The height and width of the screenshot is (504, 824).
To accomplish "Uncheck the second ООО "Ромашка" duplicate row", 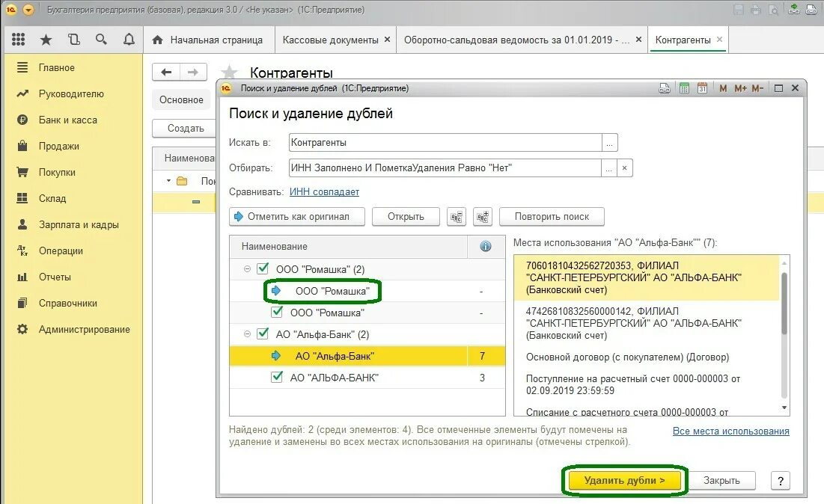I will point(277,313).
